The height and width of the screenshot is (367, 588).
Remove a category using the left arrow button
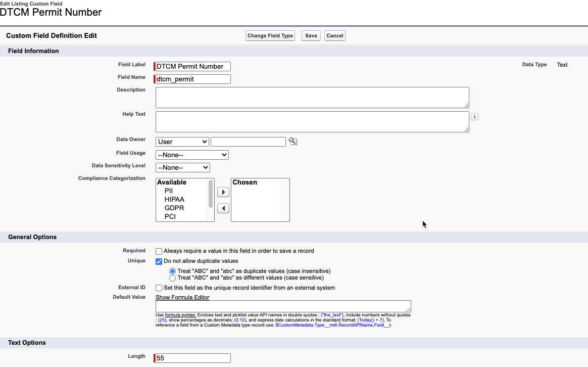point(223,208)
